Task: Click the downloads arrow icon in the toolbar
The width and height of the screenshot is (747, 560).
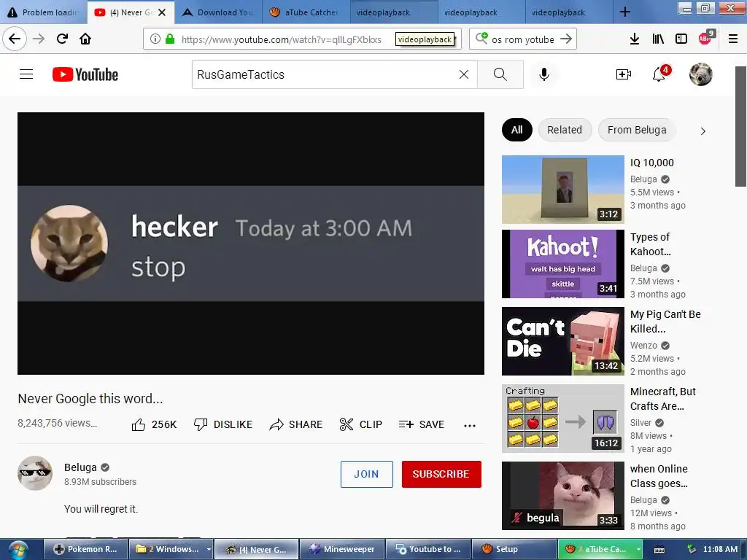Action: (x=635, y=39)
